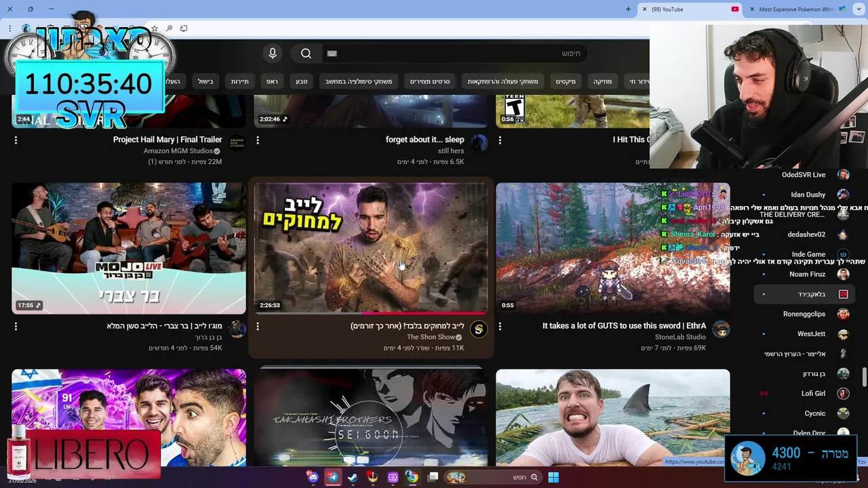Select the משחקי פעולה והרפתקאות chip
Image resolution: width=868 pixels, height=488 pixels.
tap(502, 81)
